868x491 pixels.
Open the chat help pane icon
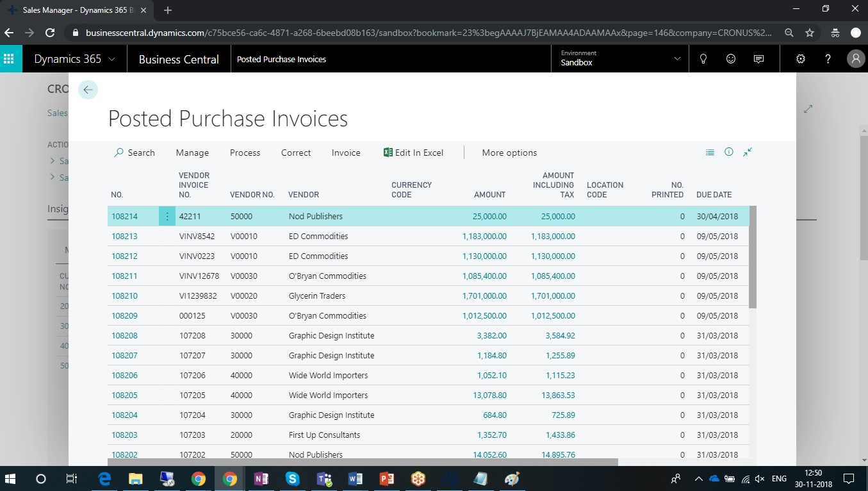tap(759, 59)
